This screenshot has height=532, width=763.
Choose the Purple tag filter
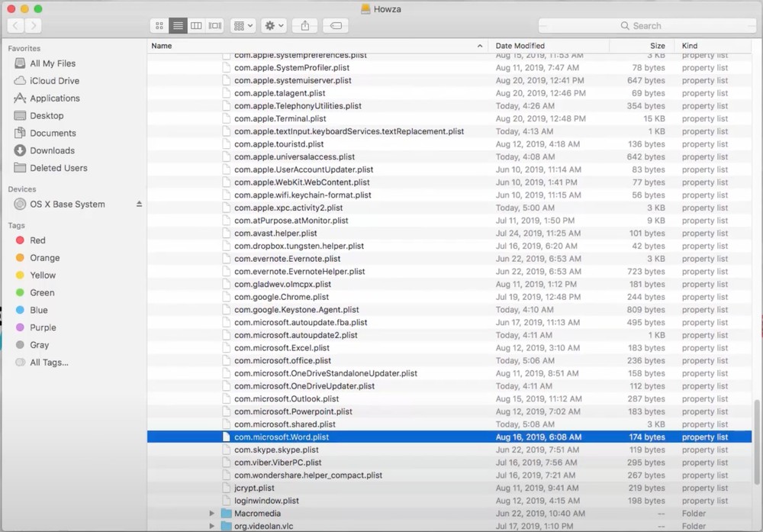pyautogui.click(x=43, y=327)
